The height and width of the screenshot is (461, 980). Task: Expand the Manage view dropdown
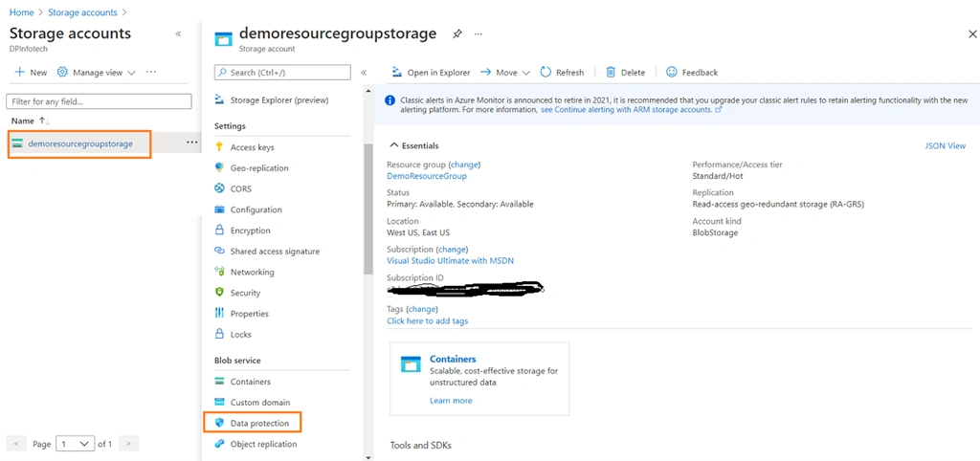click(131, 73)
